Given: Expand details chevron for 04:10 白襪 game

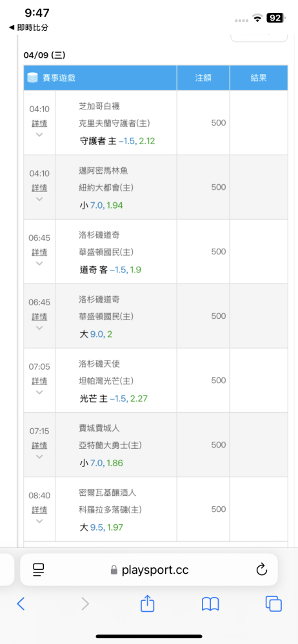Looking at the screenshot, I should coord(39,135).
